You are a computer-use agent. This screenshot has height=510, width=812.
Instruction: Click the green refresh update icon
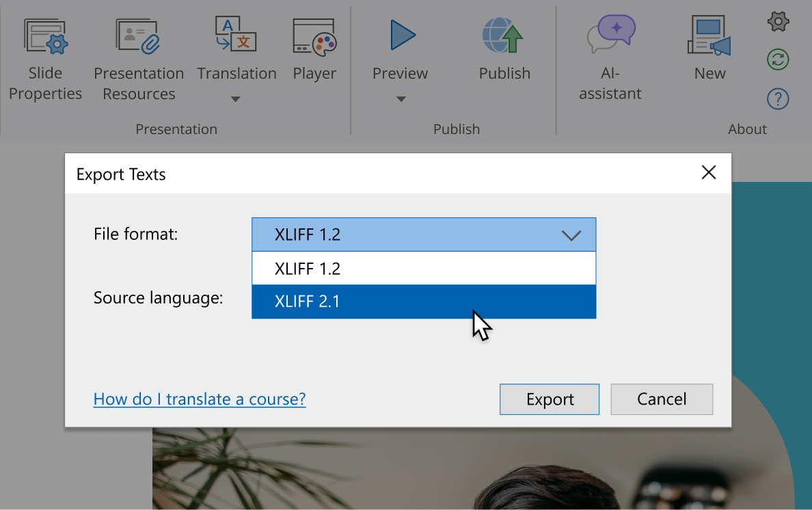778,59
